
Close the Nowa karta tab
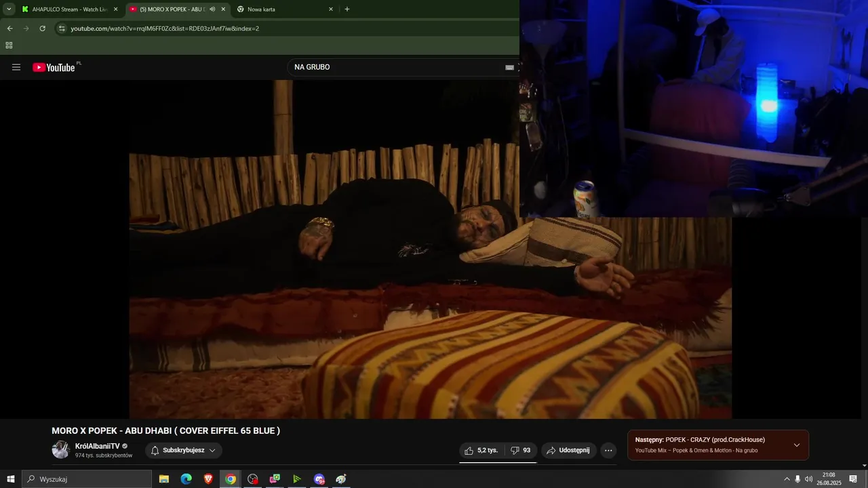tap(331, 9)
